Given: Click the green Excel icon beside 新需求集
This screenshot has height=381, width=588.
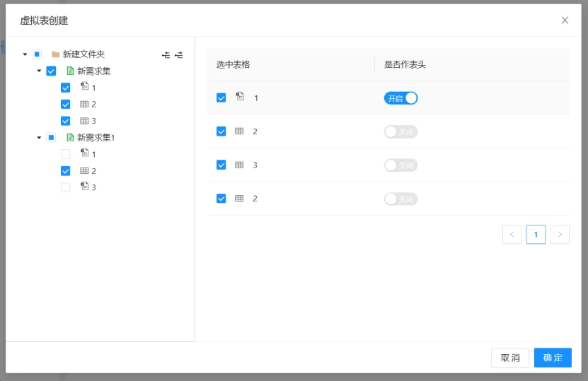Looking at the screenshot, I should (x=70, y=71).
